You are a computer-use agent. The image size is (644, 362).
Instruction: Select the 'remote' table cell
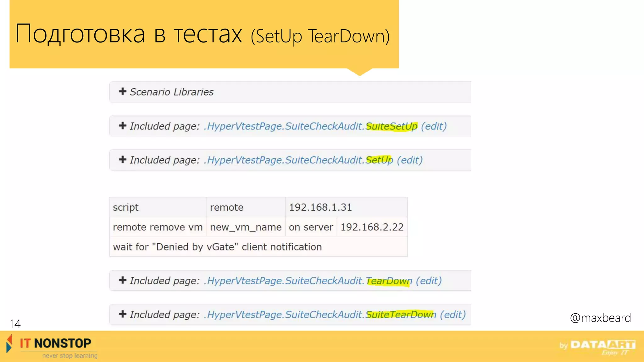click(x=246, y=207)
